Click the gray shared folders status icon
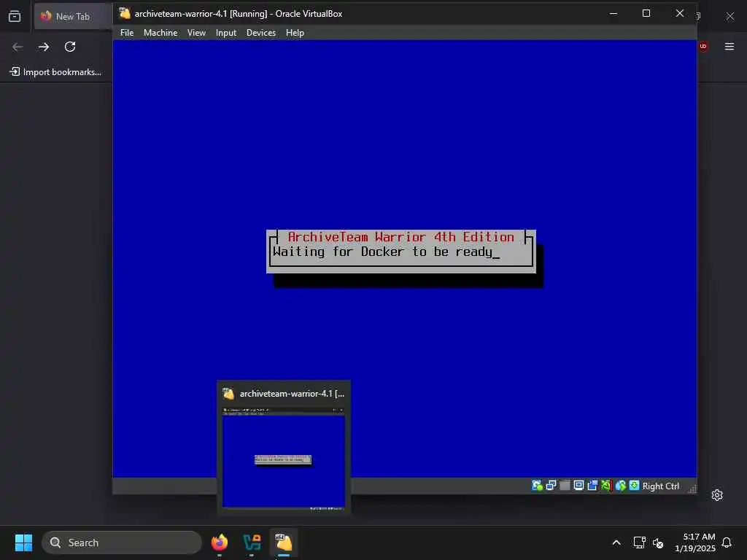Screen dimensions: 747x560 pyautogui.click(x=565, y=486)
